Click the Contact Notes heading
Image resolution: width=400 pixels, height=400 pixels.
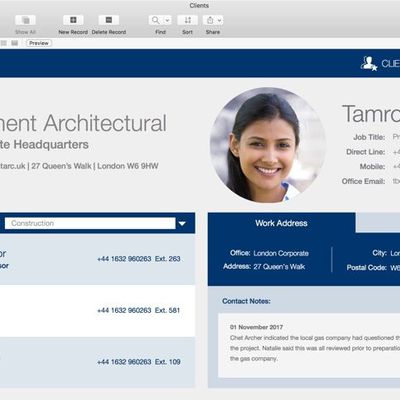[x=246, y=301]
